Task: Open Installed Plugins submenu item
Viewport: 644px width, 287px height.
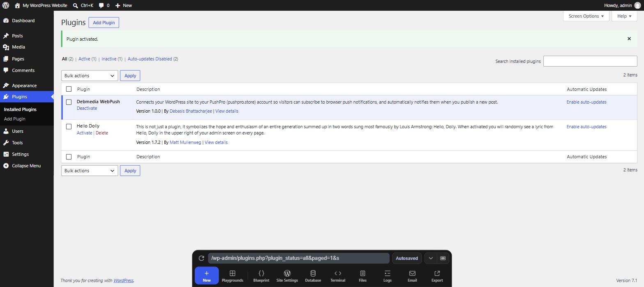Action: [20, 109]
